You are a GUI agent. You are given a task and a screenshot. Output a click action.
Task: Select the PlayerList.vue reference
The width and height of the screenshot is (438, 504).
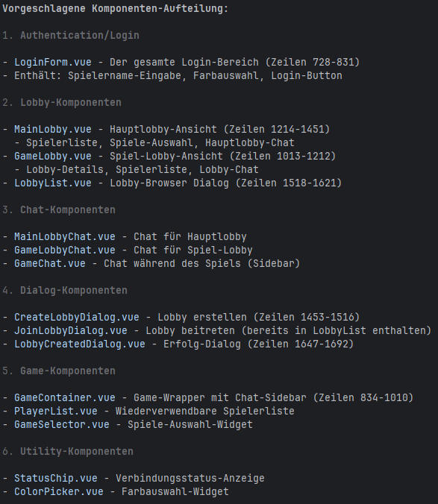click(56, 411)
